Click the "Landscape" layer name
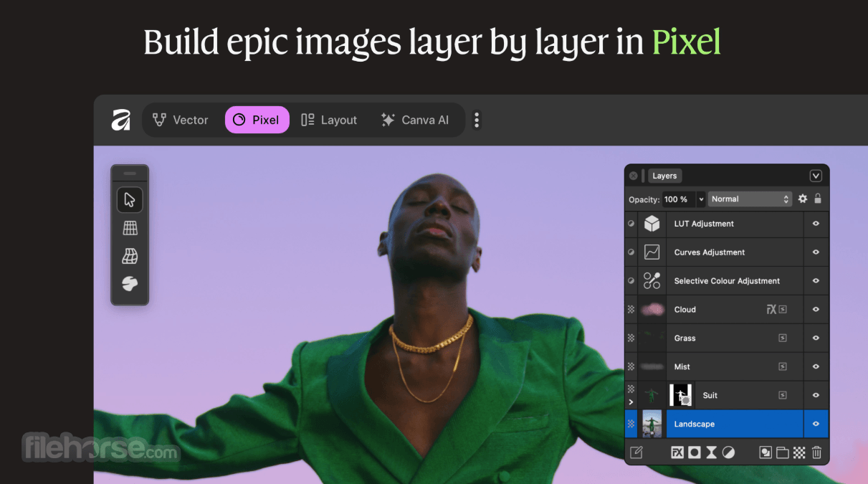Screen dimensions: 868x484 (x=695, y=424)
